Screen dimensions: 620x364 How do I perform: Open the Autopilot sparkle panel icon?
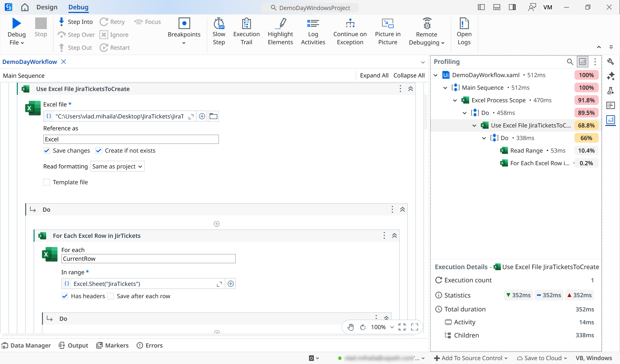tap(611, 76)
